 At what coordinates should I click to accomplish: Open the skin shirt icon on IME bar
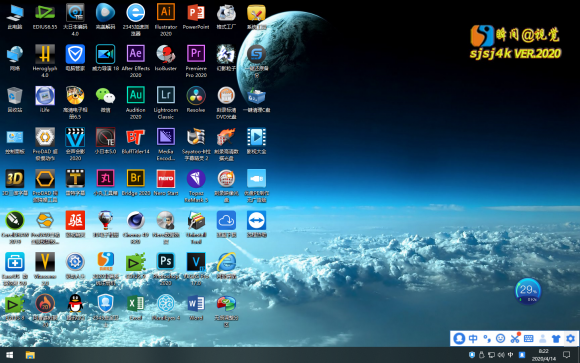pos(556,339)
